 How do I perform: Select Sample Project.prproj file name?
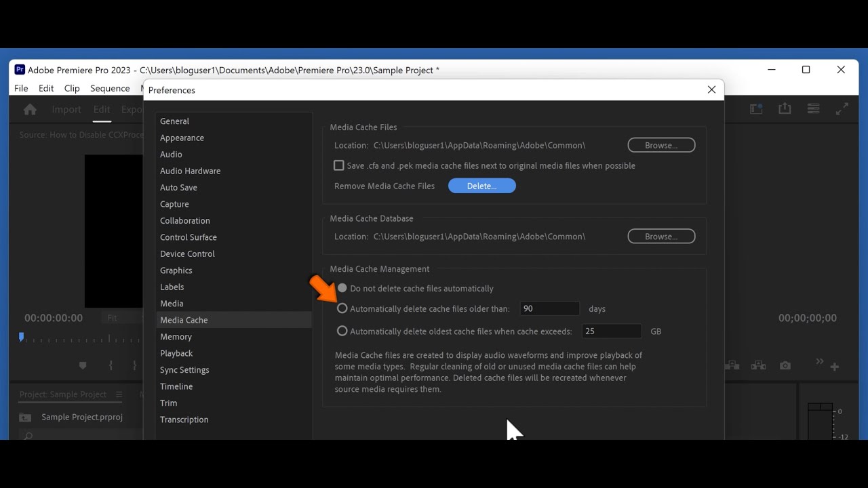(x=82, y=417)
